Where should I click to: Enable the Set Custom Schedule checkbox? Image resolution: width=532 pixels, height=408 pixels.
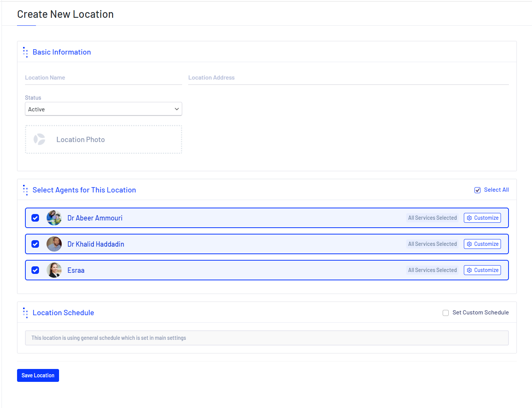446,313
